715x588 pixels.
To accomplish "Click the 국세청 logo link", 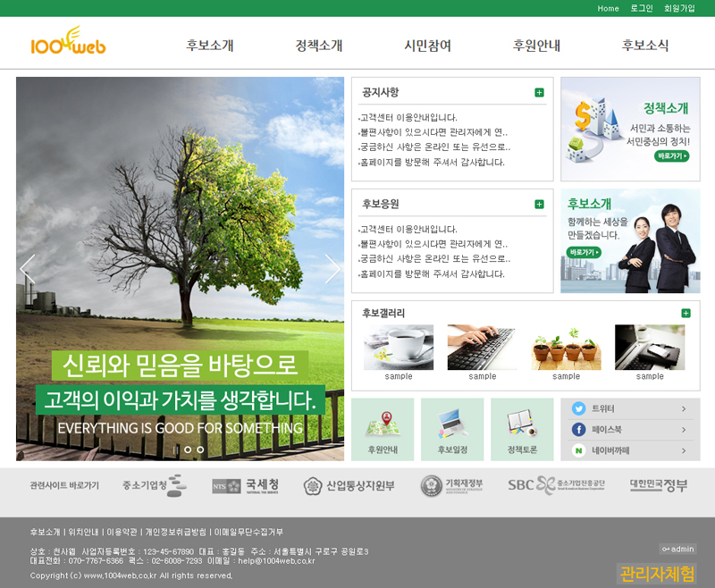I will (x=239, y=486).
